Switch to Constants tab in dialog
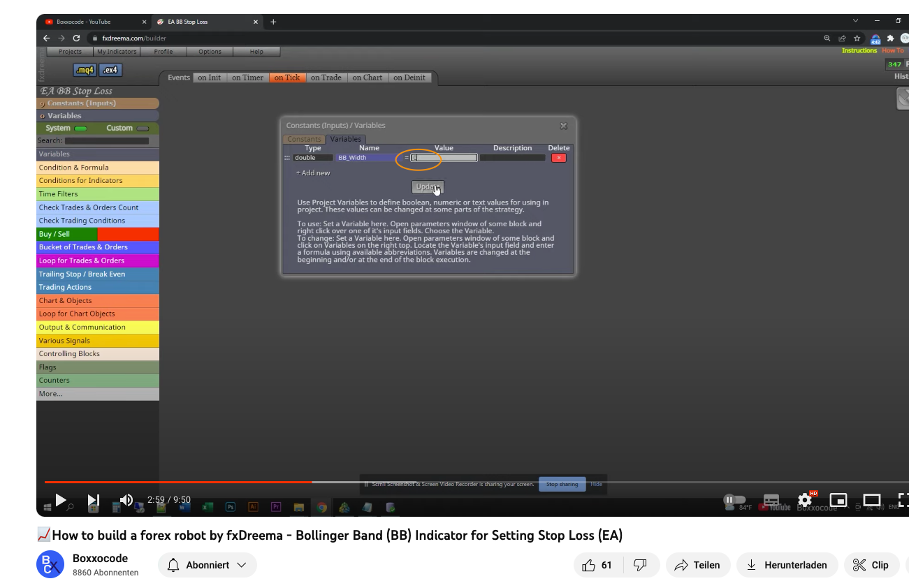Viewport: 909px width, 588px height. [x=304, y=139]
